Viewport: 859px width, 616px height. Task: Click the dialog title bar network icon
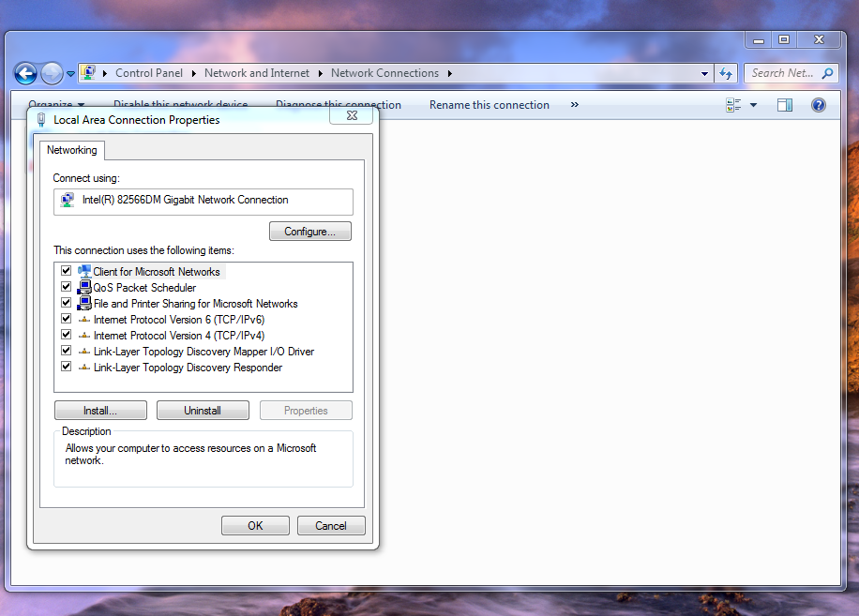(x=40, y=120)
